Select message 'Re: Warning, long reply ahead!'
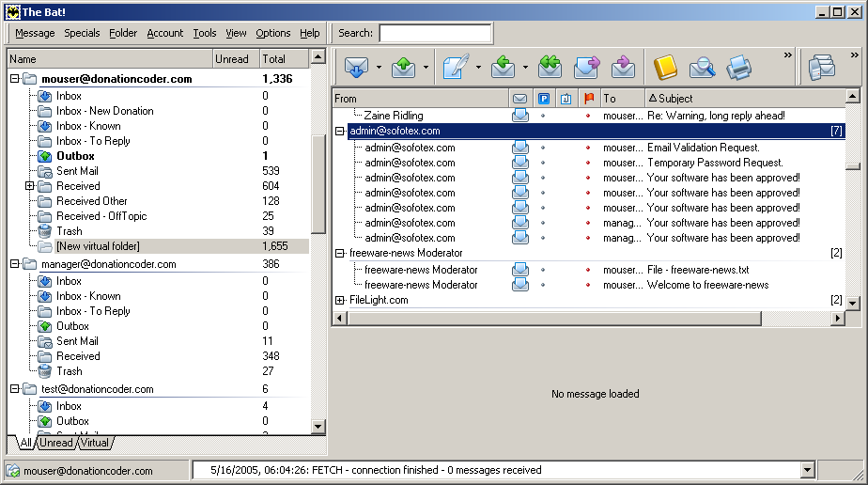The width and height of the screenshot is (868, 485). coord(716,116)
